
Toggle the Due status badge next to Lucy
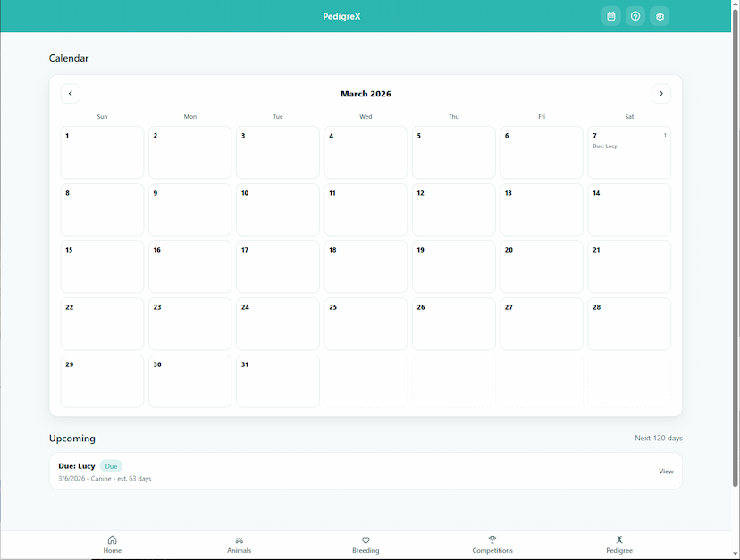click(111, 465)
